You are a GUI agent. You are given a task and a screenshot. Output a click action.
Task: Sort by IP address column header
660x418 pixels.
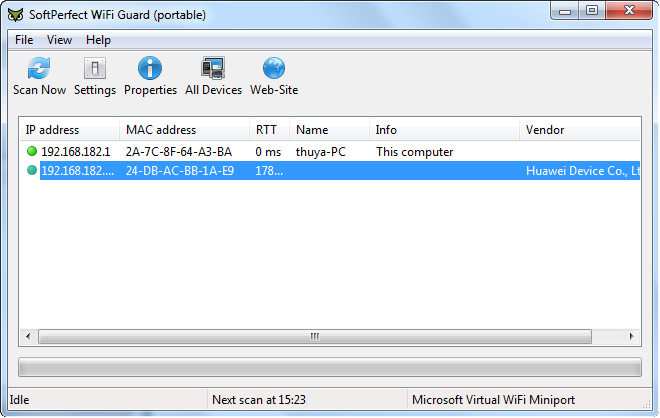click(70, 130)
